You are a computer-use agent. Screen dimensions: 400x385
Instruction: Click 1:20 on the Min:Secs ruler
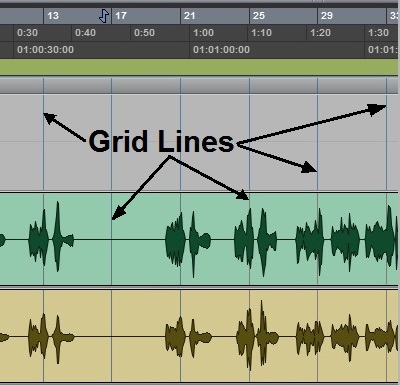point(320,33)
